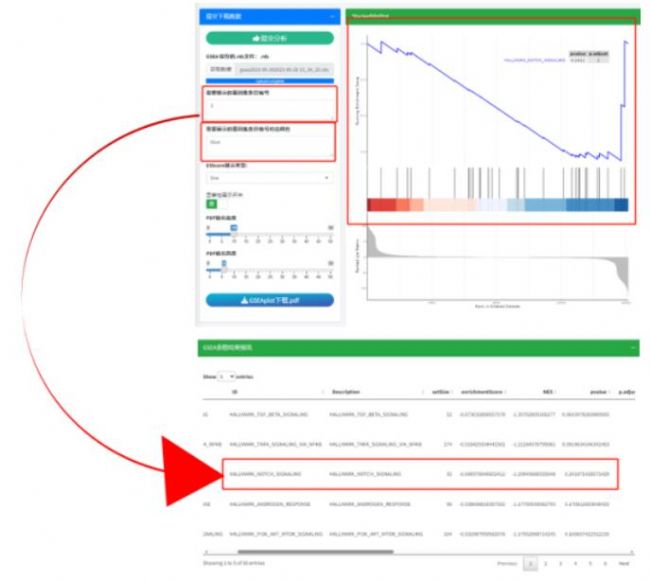Click the PDF width slider
The height and width of the screenshot is (581, 650).
point(234,228)
